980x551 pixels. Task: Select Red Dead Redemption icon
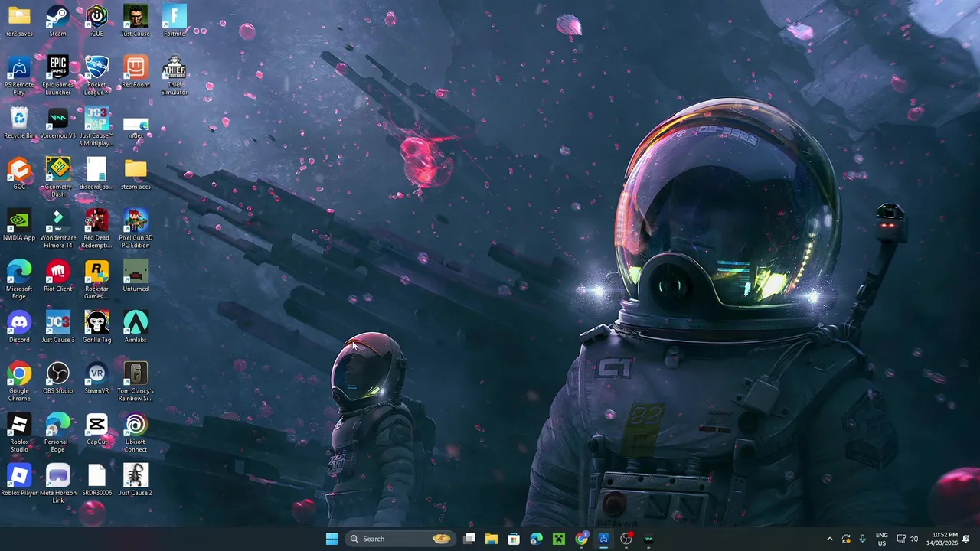coord(96,229)
